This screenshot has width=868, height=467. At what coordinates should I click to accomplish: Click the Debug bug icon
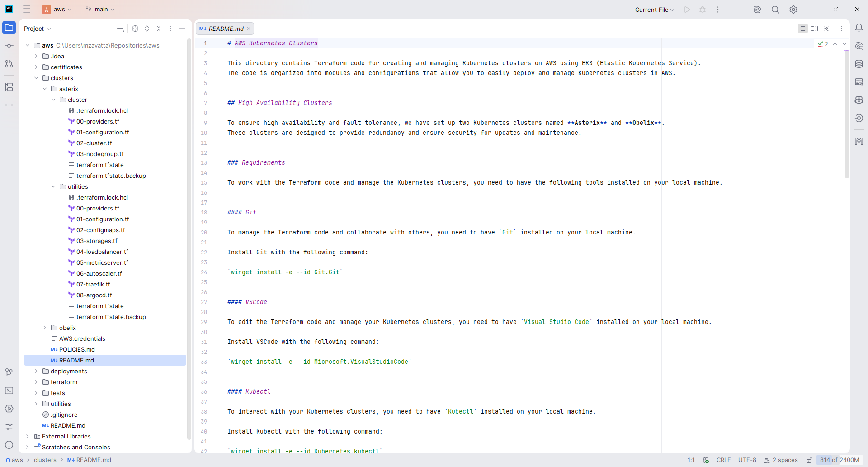coord(703,10)
